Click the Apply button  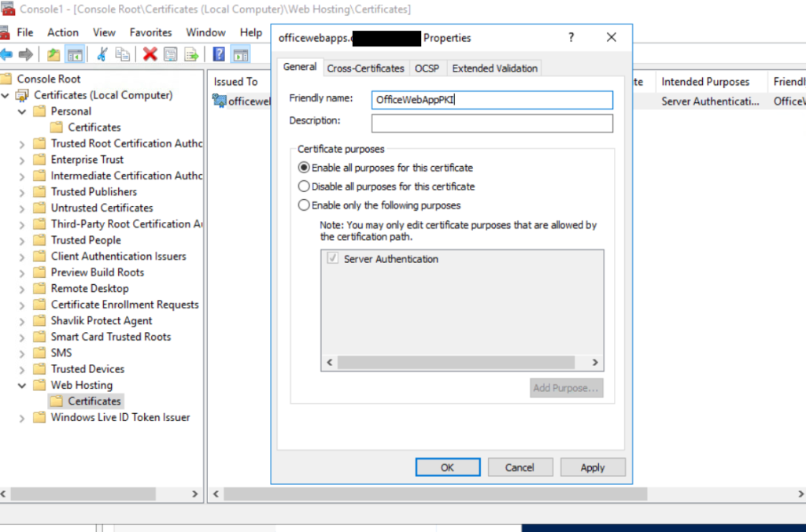(x=593, y=467)
